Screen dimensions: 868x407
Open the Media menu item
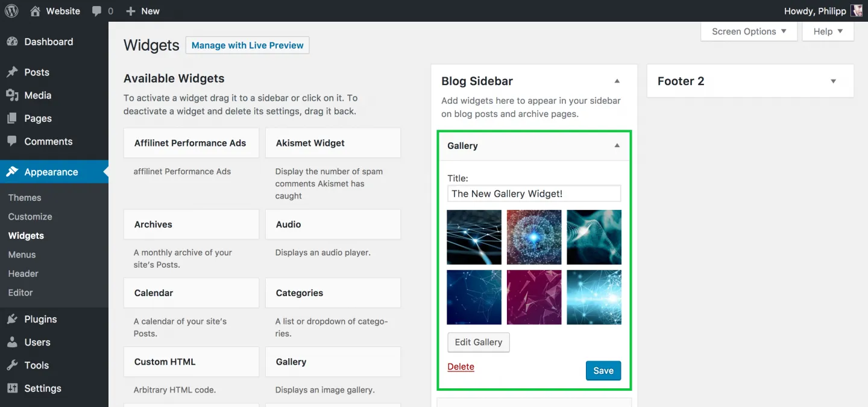click(54, 95)
